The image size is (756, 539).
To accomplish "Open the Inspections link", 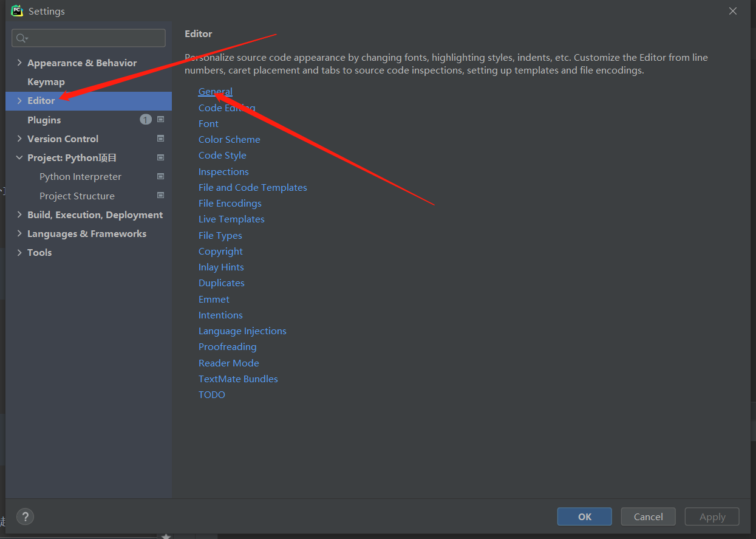I will coord(223,171).
